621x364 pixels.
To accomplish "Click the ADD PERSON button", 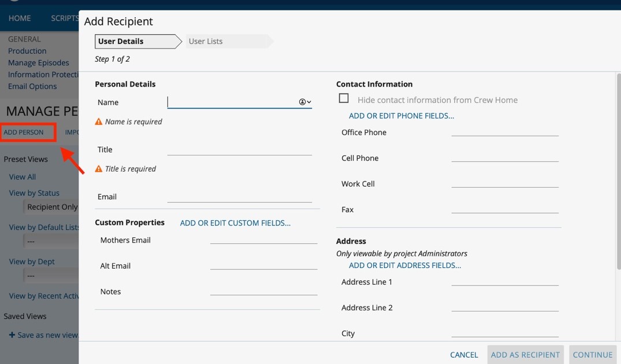I will click(x=23, y=132).
